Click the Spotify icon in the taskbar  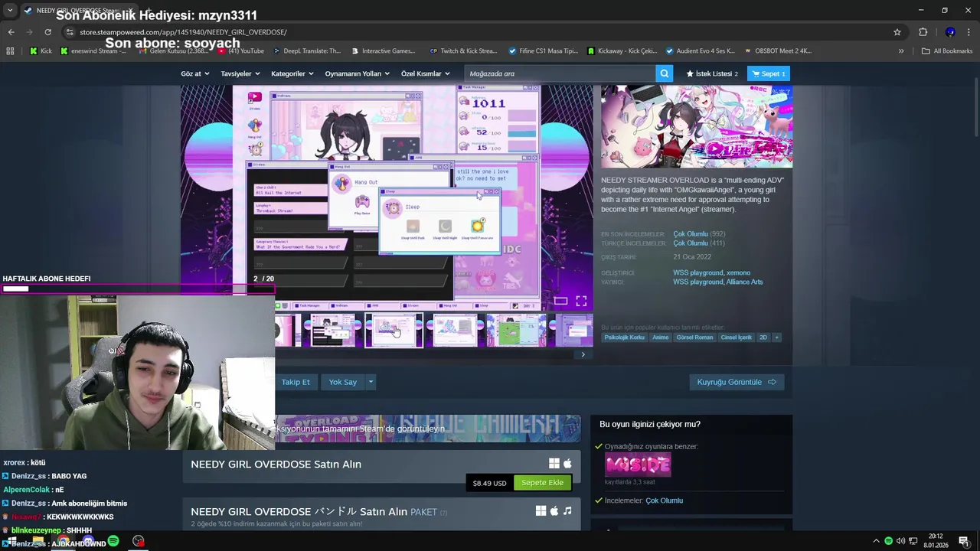click(x=113, y=541)
